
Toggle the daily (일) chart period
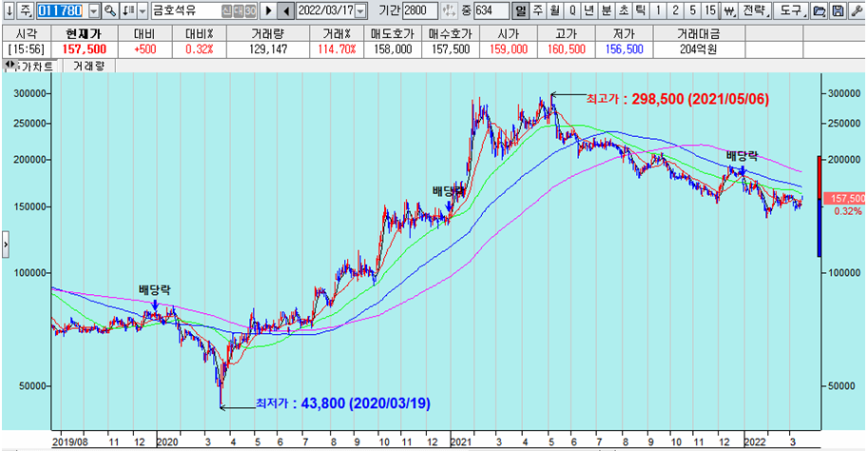[521, 10]
